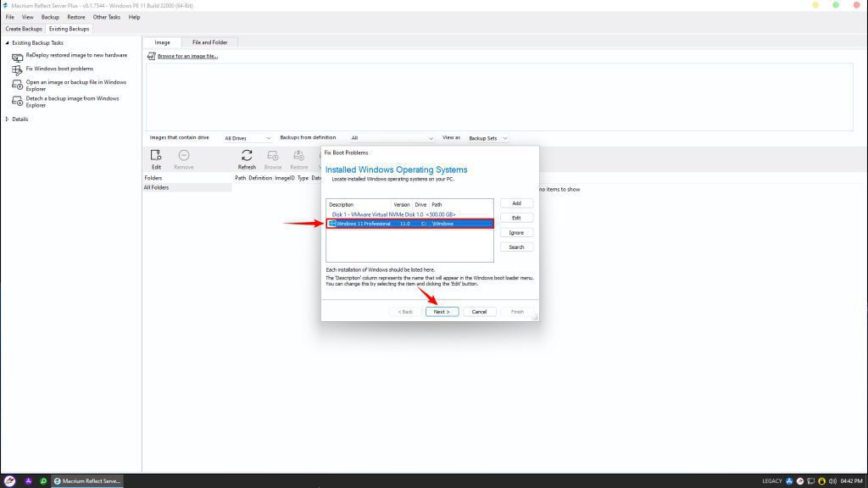Click the ImageID column header
The image size is (868, 488).
(x=285, y=178)
